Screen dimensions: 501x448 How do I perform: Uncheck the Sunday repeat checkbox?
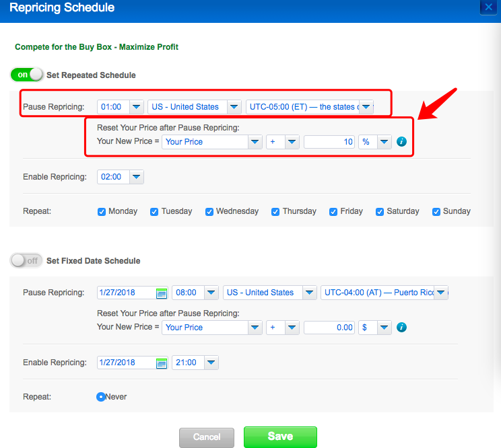click(x=436, y=212)
